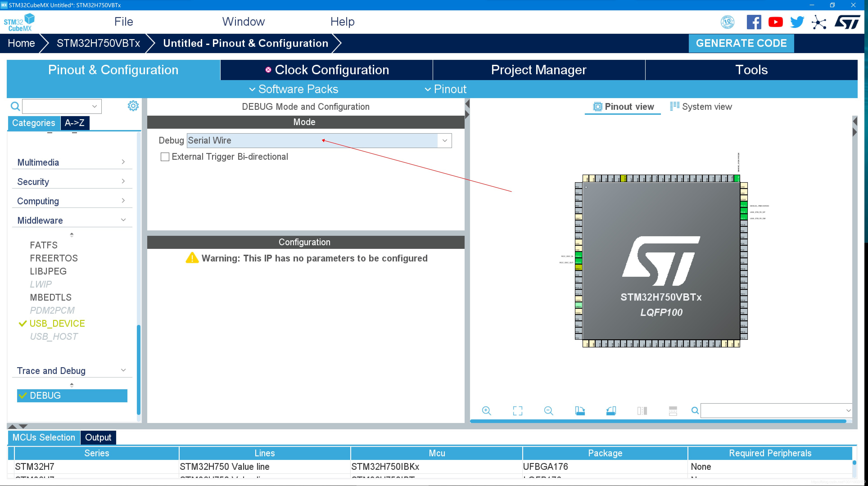Switch to the Output tab
Screen dimensions: 868x486
pos(98,437)
